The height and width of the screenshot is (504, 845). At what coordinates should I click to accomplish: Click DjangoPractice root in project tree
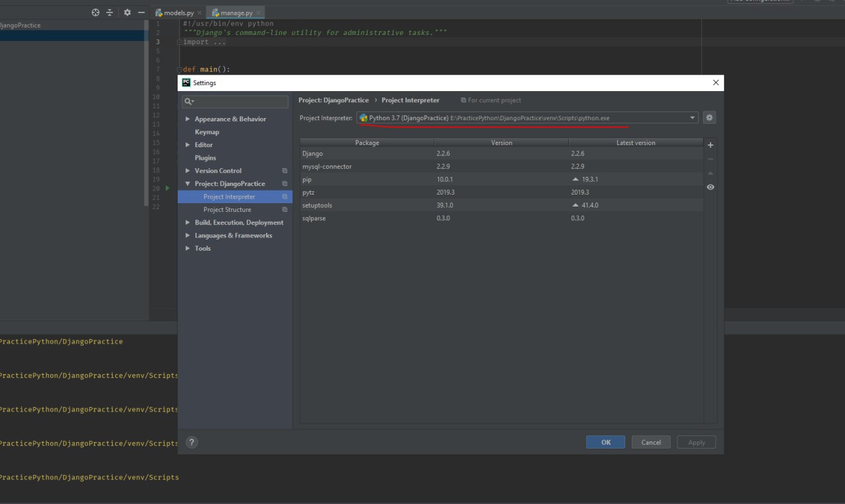click(20, 25)
